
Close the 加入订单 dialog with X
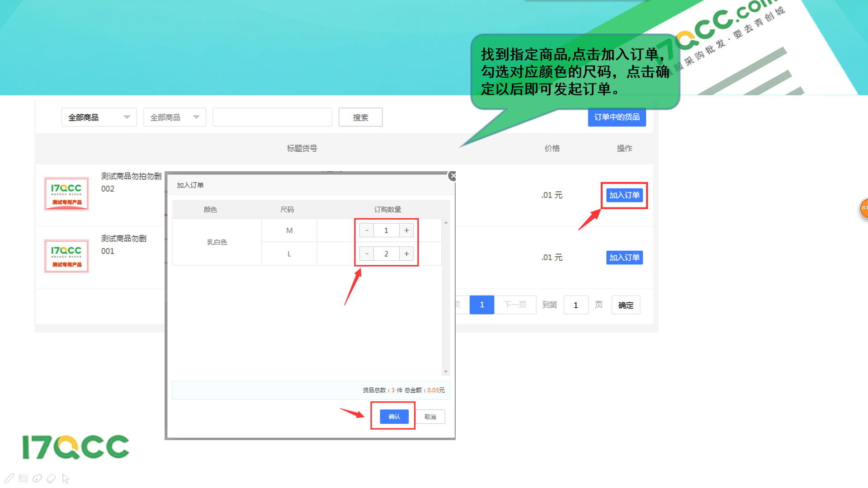pyautogui.click(x=453, y=176)
